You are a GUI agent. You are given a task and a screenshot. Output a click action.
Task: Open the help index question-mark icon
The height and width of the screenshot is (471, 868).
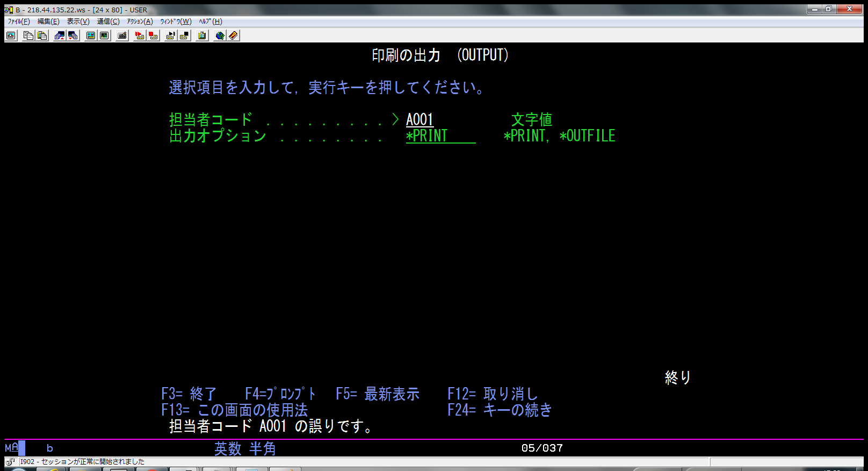[233, 35]
